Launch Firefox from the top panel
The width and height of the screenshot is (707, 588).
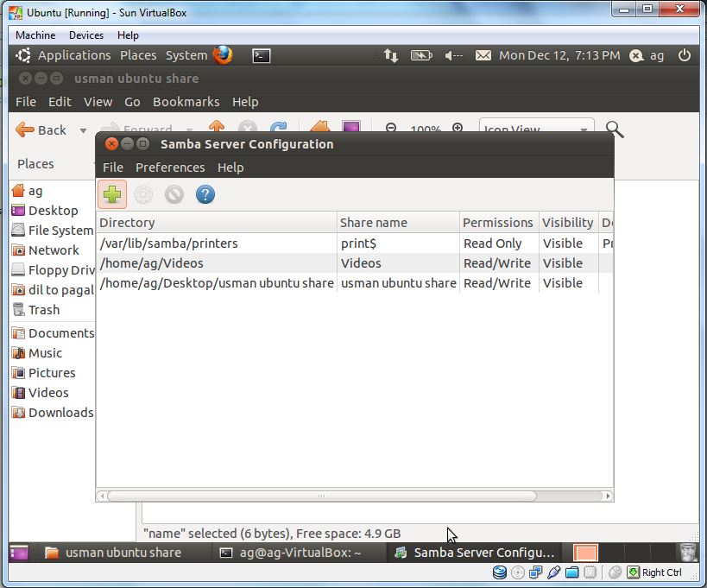pyautogui.click(x=223, y=55)
